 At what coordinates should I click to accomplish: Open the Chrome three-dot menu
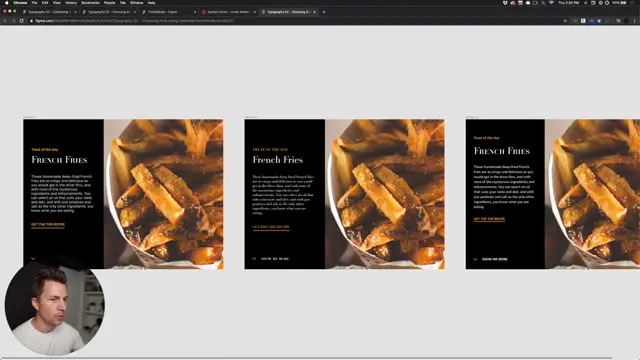click(635, 20)
